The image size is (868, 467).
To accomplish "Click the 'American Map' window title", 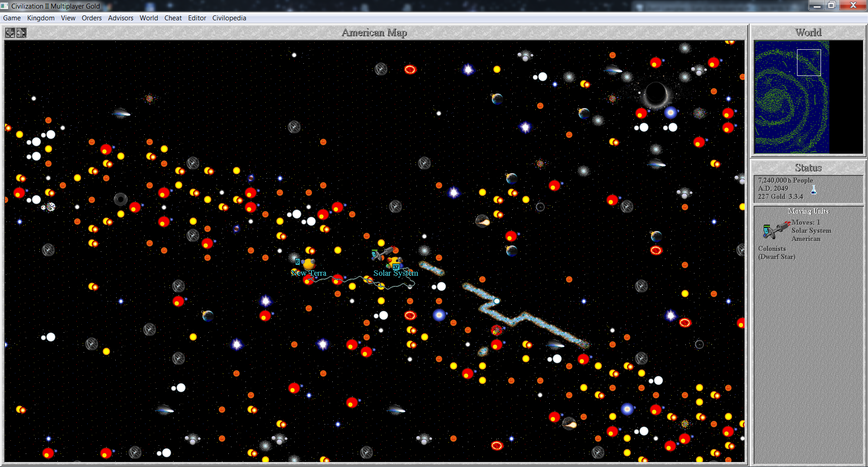I will pyautogui.click(x=374, y=33).
